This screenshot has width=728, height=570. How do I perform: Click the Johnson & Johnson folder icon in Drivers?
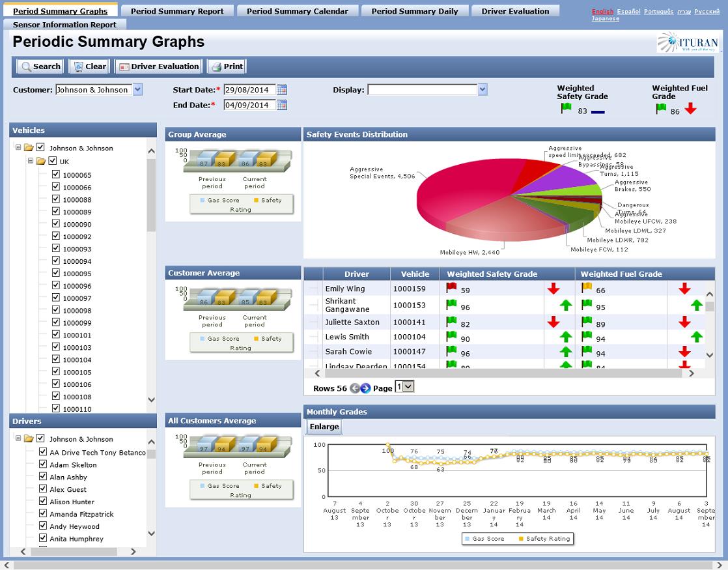click(29, 438)
